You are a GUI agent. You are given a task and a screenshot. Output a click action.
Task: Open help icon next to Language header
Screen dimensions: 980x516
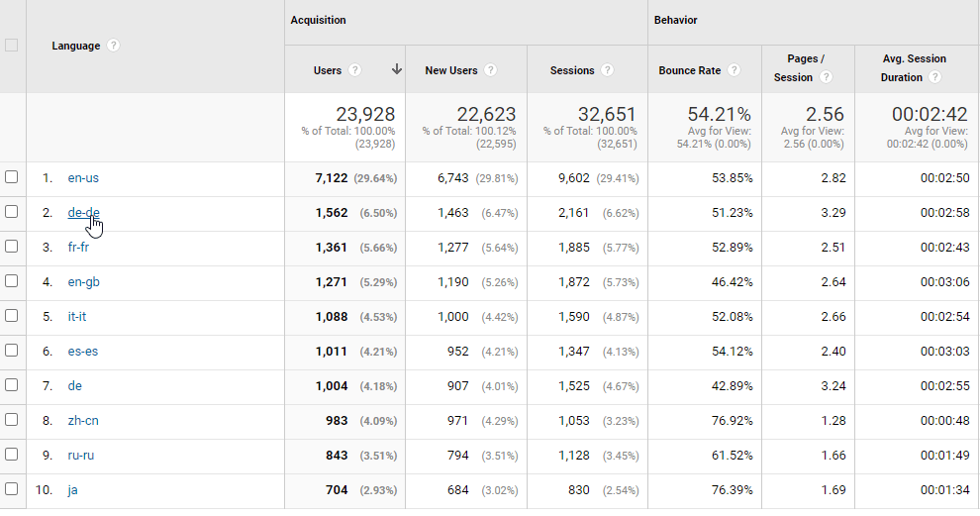113,46
